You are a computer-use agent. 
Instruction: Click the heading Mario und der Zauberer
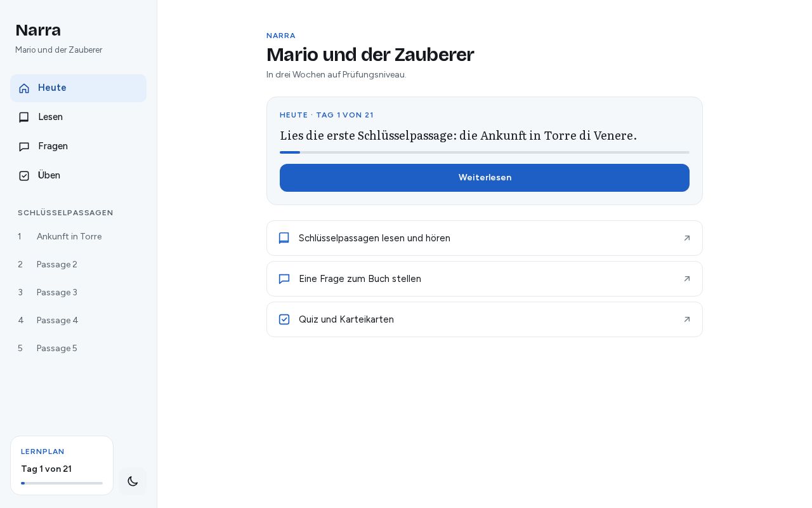(x=370, y=55)
